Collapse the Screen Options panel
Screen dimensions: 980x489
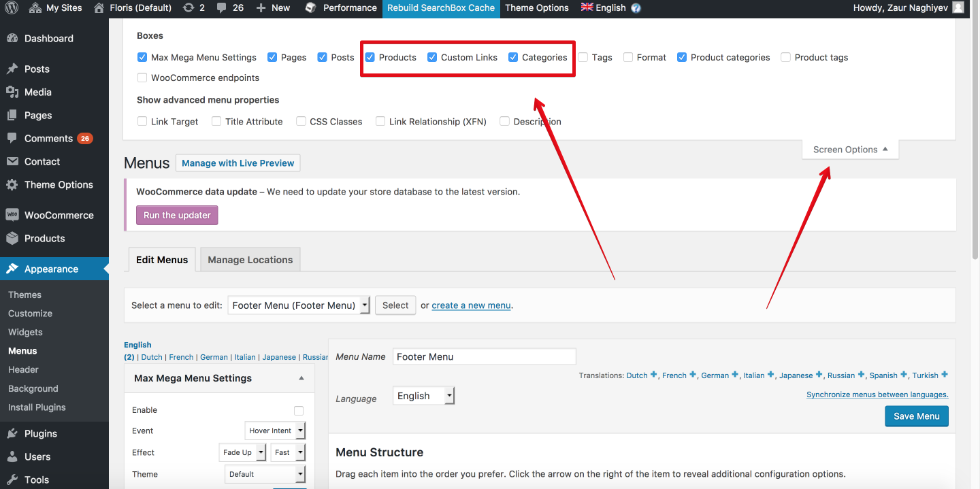[850, 150]
